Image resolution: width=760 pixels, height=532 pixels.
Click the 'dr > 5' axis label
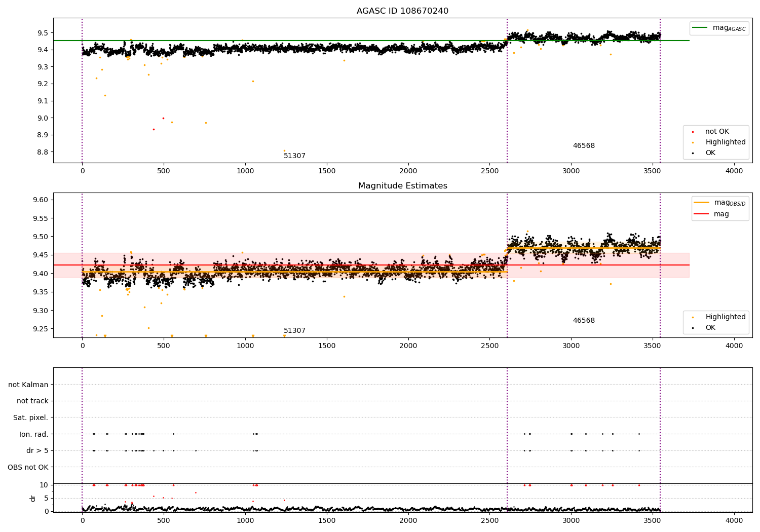click(37, 451)
